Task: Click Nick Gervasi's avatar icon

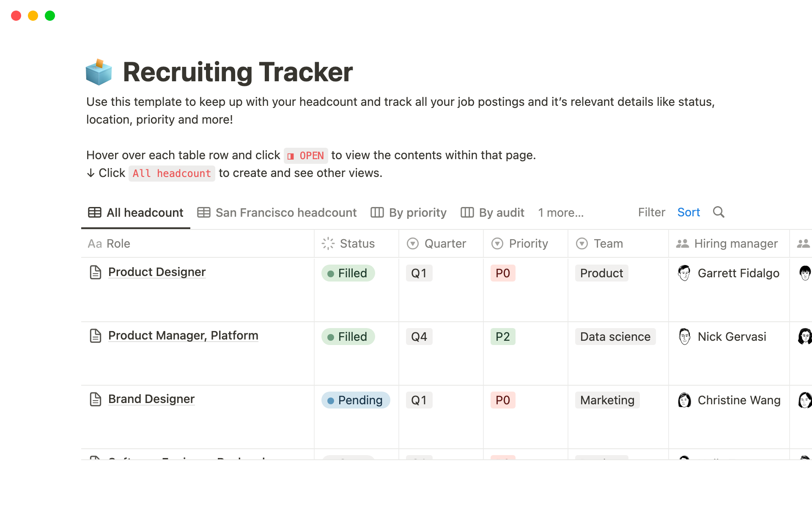Action: tap(684, 337)
